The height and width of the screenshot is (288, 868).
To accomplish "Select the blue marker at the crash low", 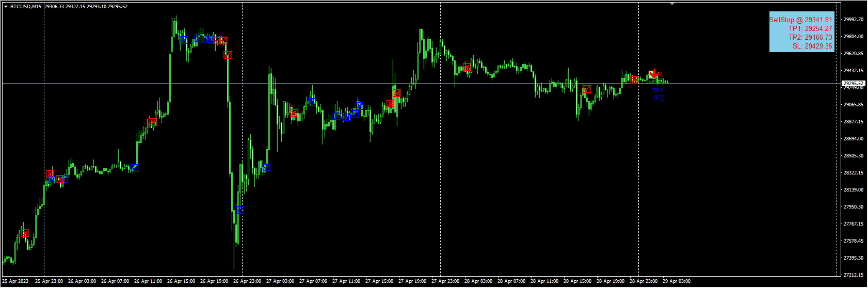I will [239, 210].
